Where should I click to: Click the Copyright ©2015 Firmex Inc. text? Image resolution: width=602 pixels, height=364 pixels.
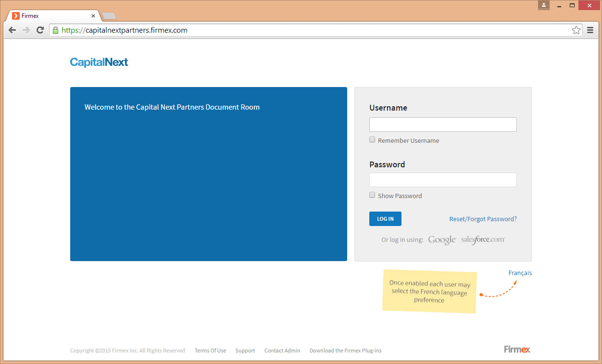127,351
